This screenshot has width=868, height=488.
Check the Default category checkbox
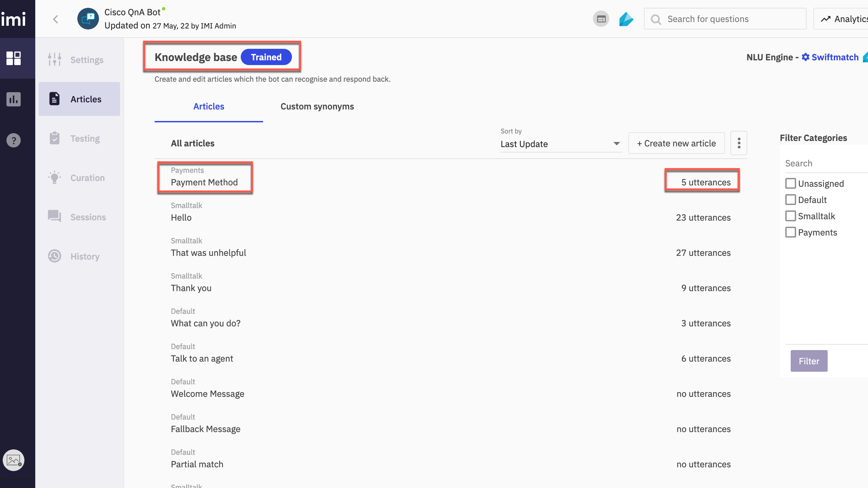click(791, 200)
